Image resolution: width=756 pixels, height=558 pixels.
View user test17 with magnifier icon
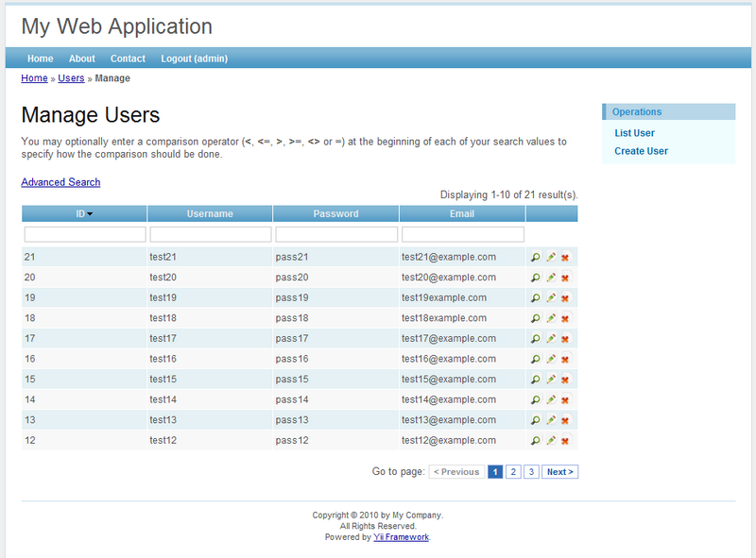[536, 339]
